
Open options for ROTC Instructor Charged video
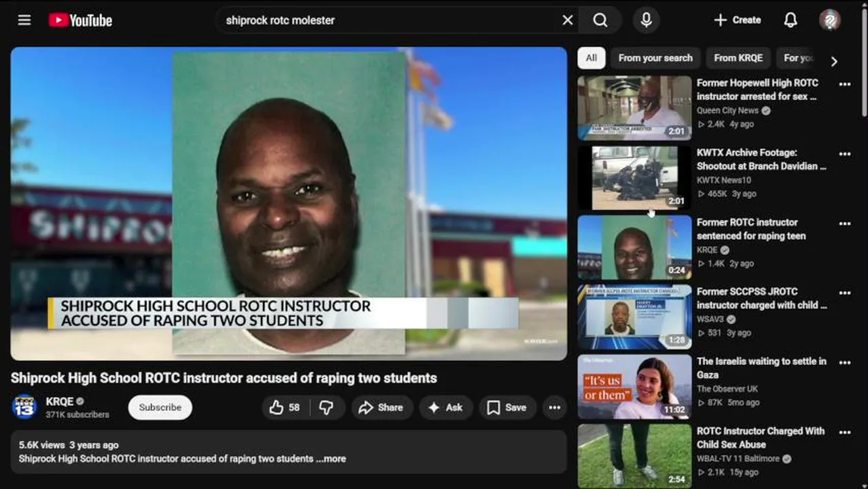pyautogui.click(x=845, y=432)
